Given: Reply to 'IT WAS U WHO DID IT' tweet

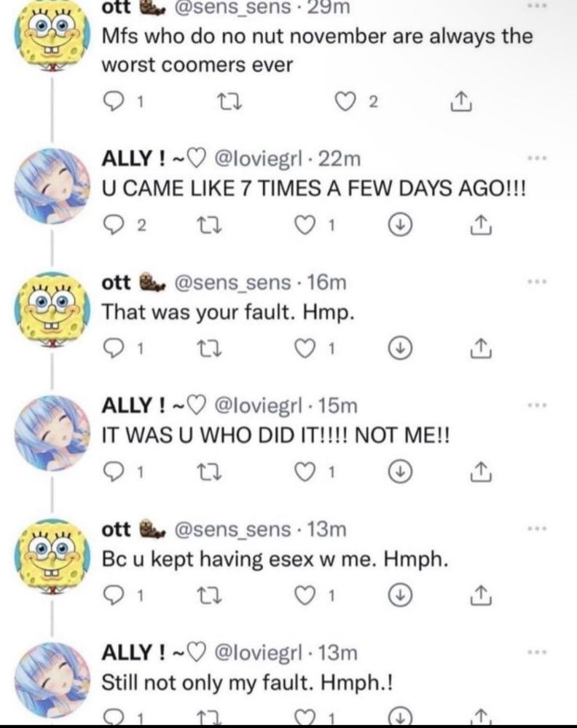Looking at the screenshot, I should coord(112,474).
